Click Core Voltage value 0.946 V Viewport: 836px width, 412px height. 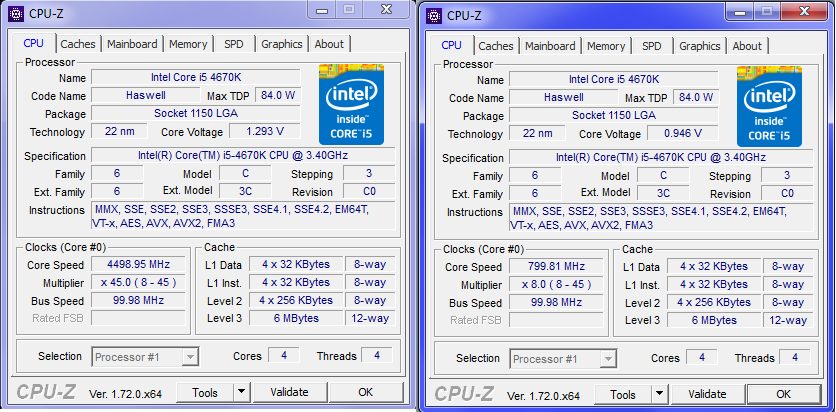[683, 133]
